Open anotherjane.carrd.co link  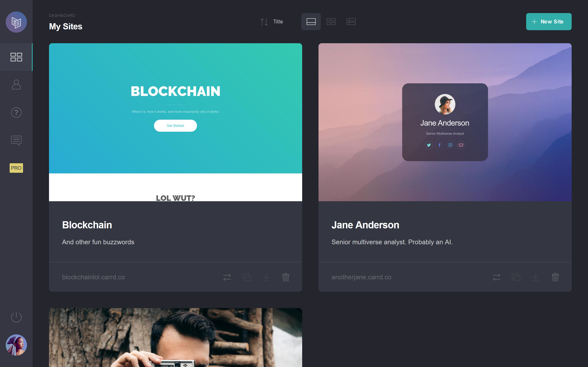tap(361, 277)
